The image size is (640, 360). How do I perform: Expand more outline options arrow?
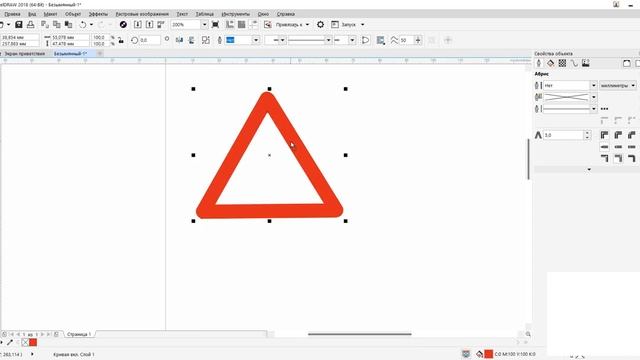point(589,169)
